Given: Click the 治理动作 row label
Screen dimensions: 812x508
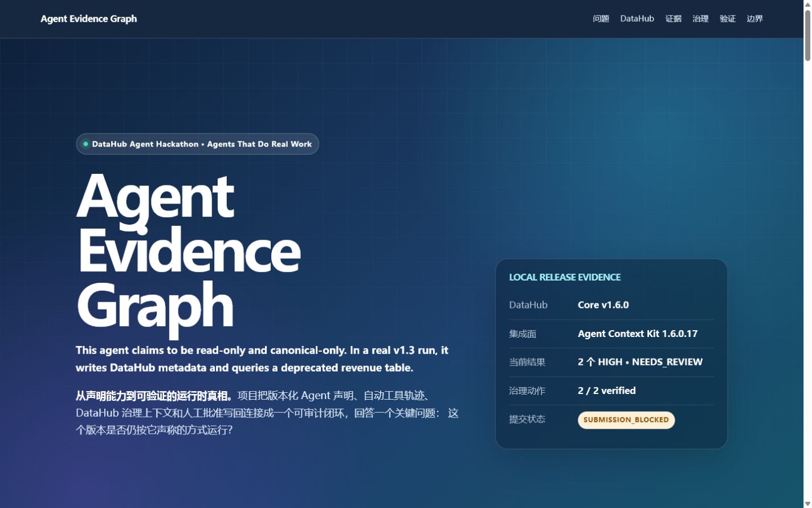Looking at the screenshot, I should coord(527,391).
